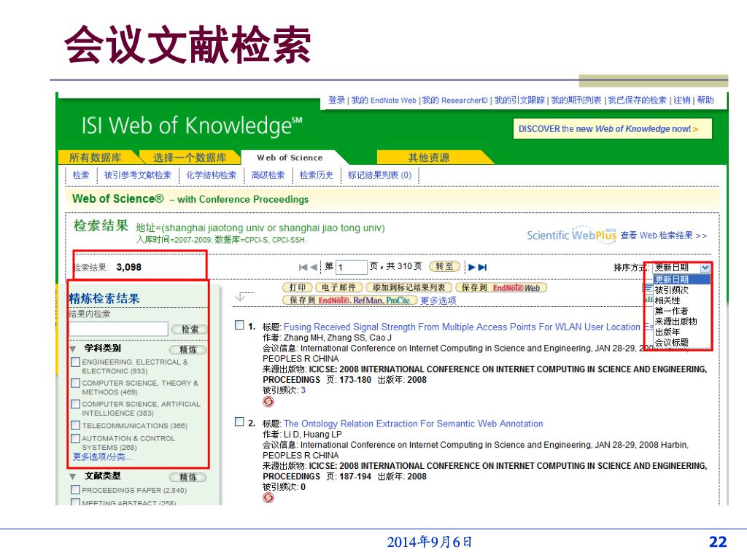Check Computer Science, Theory & Methods category
Viewport: 747px width, 560px height.
pos(75,383)
